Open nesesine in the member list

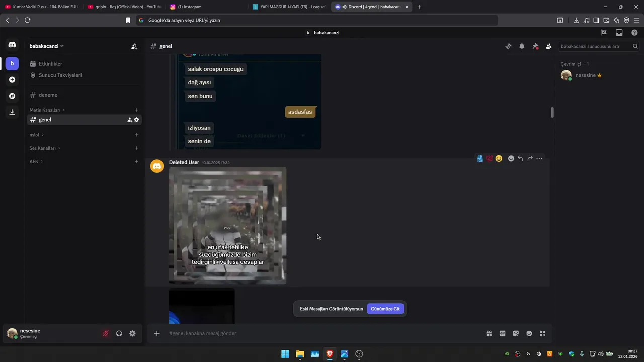pyautogui.click(x=599, y=75)
